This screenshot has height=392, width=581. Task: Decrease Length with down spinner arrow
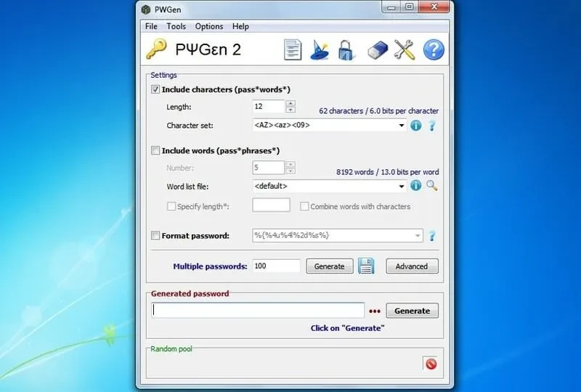point(290,110)
